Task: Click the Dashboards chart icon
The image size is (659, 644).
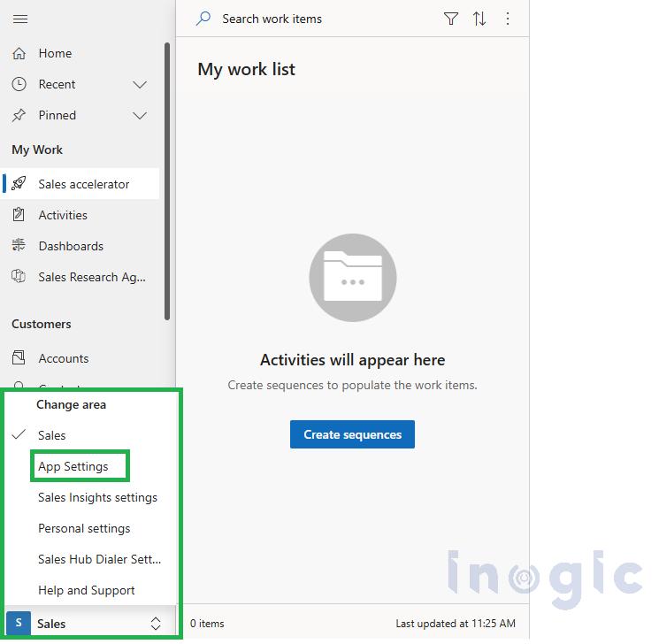Action: point(19,246)
